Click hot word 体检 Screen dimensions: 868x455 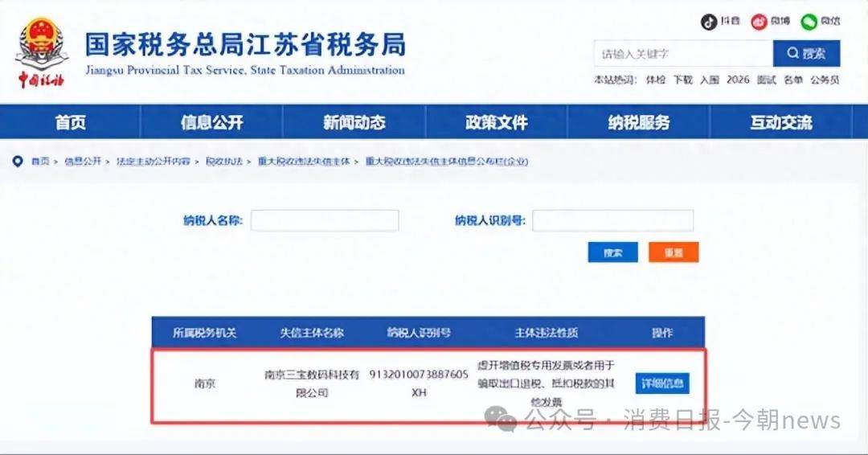656,80
